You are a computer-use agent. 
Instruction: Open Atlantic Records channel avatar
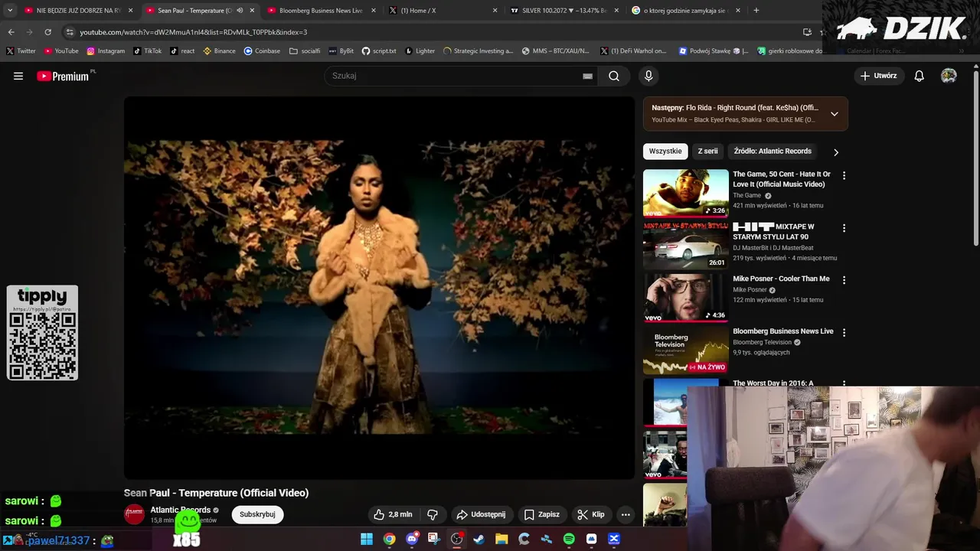[135, 514]
